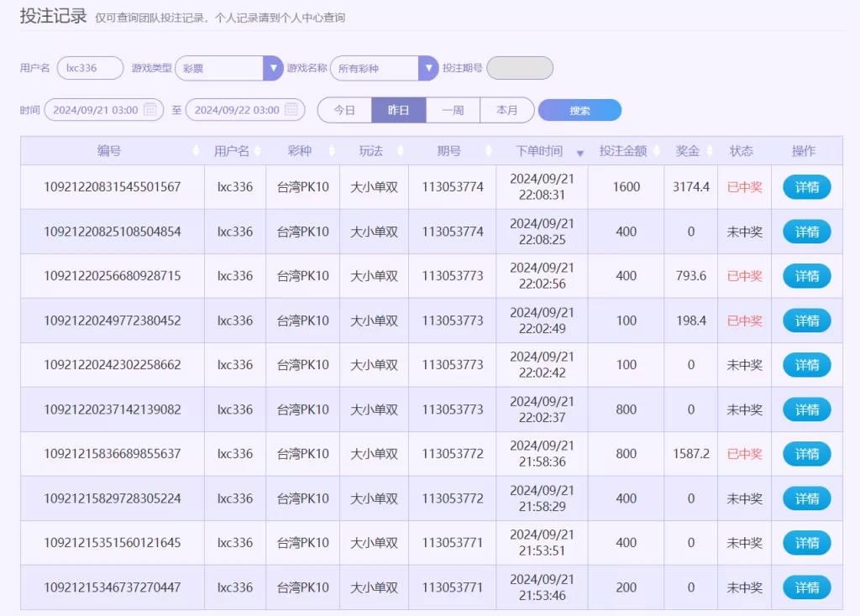Select bet number 1092122024977​2380452

coord(113,321)
